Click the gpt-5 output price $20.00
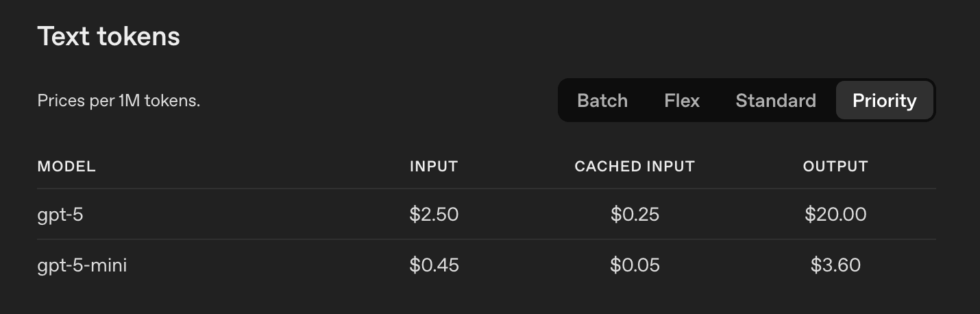This screenshot has width=980, height=314. [x=835, y=215]
